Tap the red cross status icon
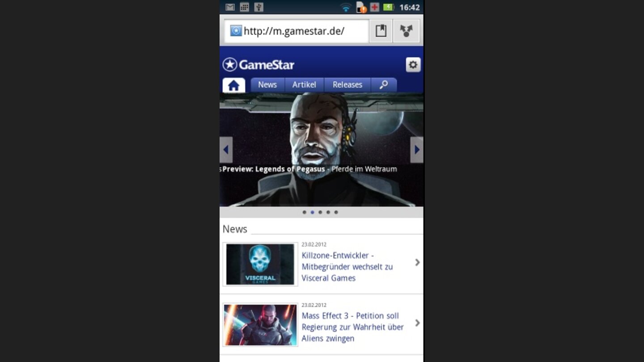 [375, 7]
